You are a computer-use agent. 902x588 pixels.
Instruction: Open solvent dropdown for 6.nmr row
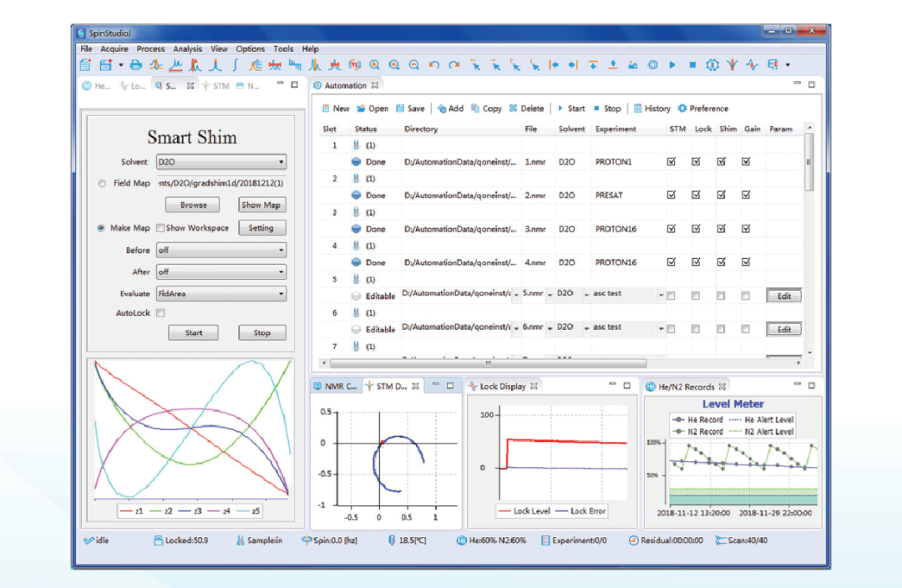(586, 328)
